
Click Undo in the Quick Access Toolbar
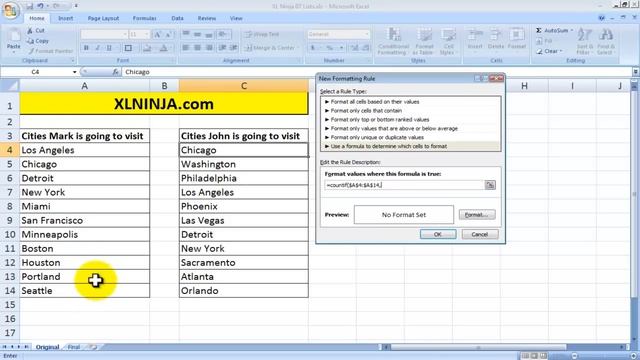40,6
